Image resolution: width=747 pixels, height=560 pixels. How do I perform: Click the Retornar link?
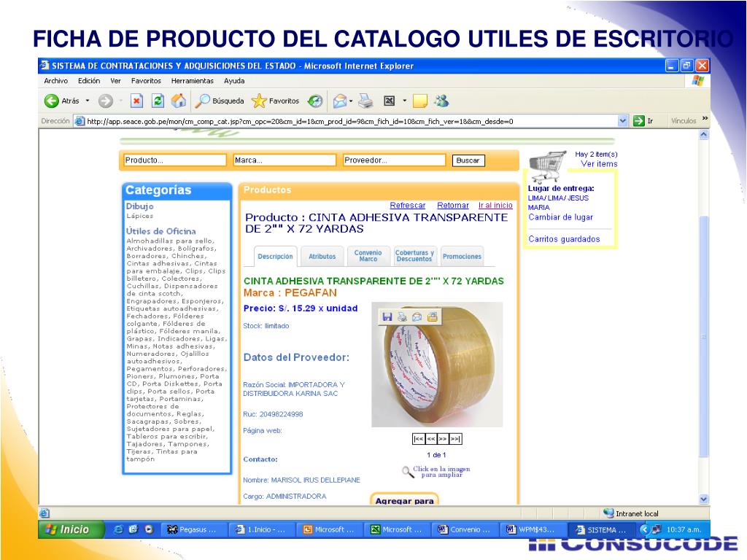point(453,205)
